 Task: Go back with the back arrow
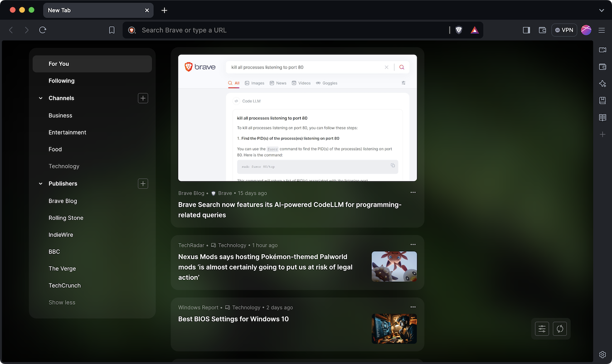tap(11, 30)
